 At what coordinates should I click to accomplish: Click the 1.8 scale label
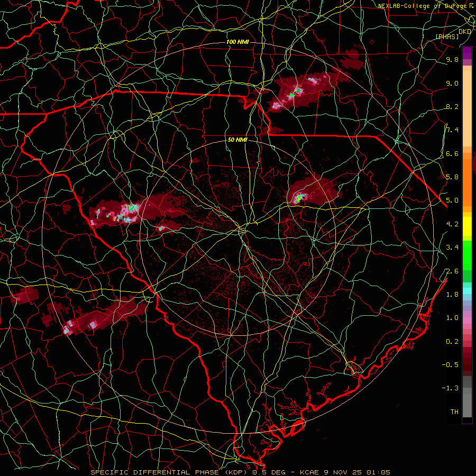(452, 295)
